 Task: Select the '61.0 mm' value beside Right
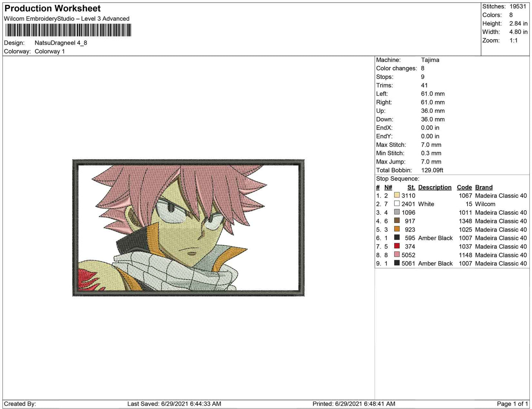(433, 102)
